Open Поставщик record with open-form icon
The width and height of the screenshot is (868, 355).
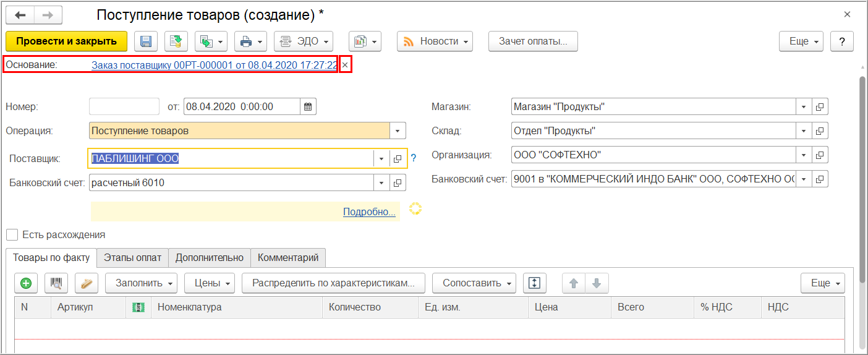point(398,159)
